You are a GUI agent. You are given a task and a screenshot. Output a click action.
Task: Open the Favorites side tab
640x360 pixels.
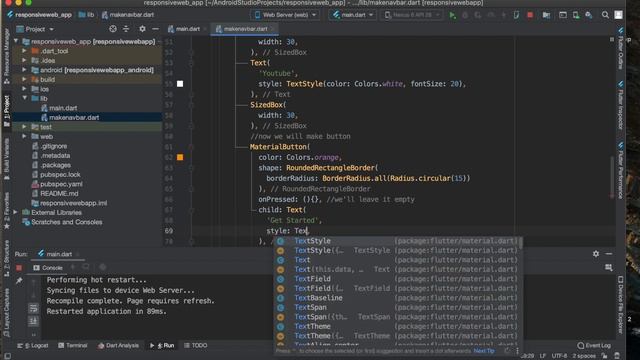pyautogui.click(x=7, y=211)
